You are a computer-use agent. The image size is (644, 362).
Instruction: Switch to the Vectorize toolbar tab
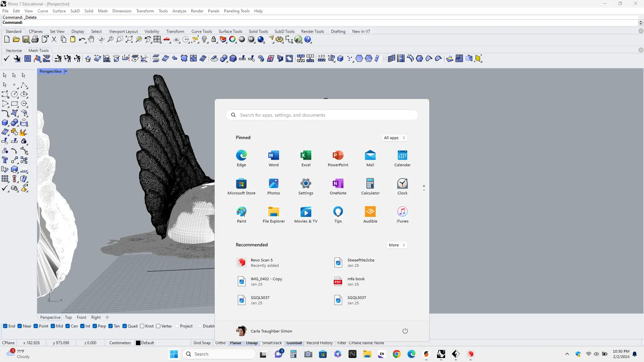14,51
